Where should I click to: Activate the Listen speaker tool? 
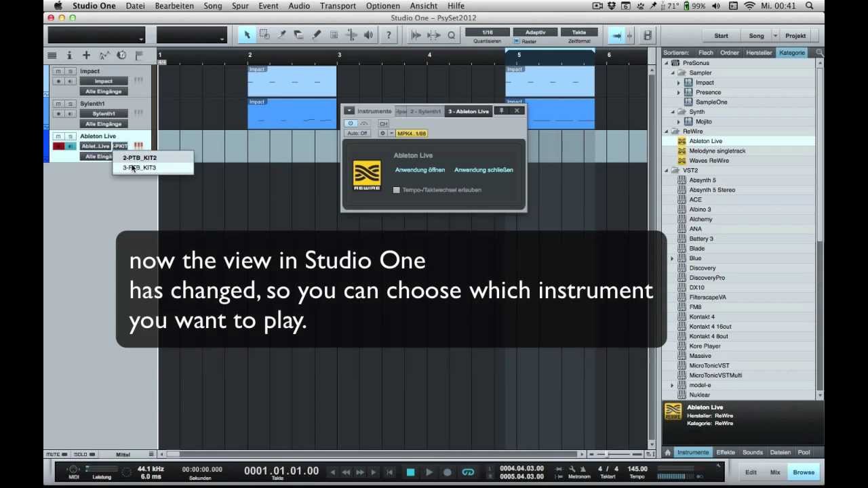point(368,35)
